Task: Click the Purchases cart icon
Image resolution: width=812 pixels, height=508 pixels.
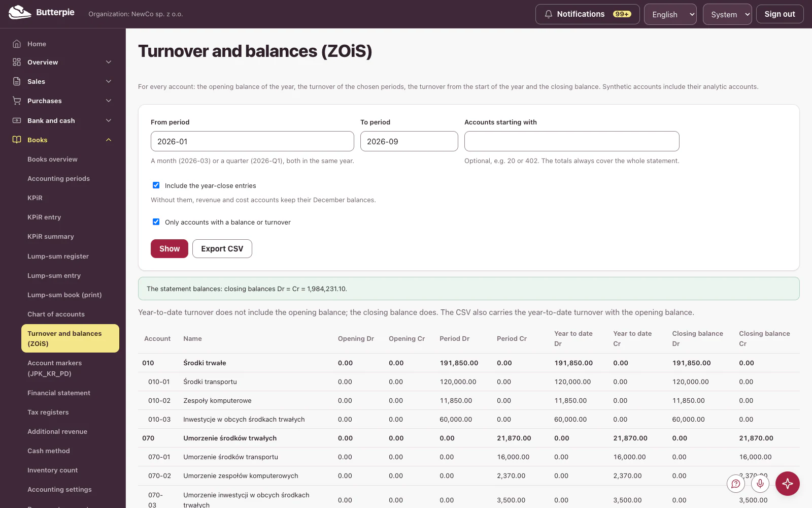Action: (x=17, y=101)
